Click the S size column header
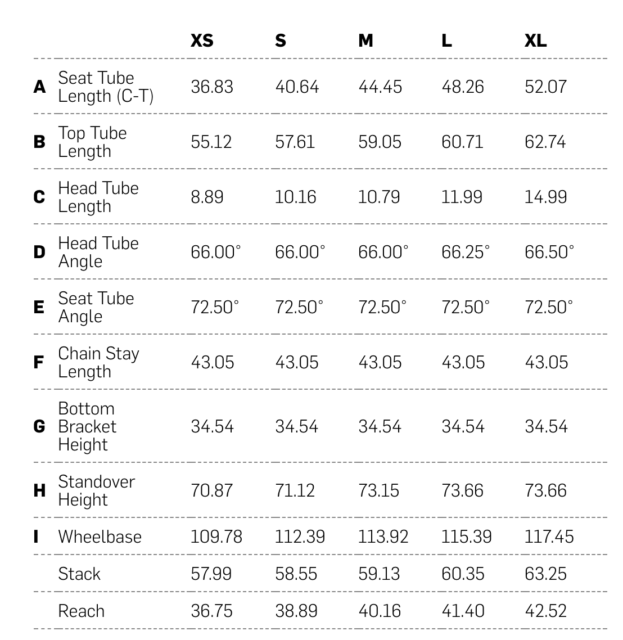This screenshot has width=623, height=640. (x=280, y=41)
